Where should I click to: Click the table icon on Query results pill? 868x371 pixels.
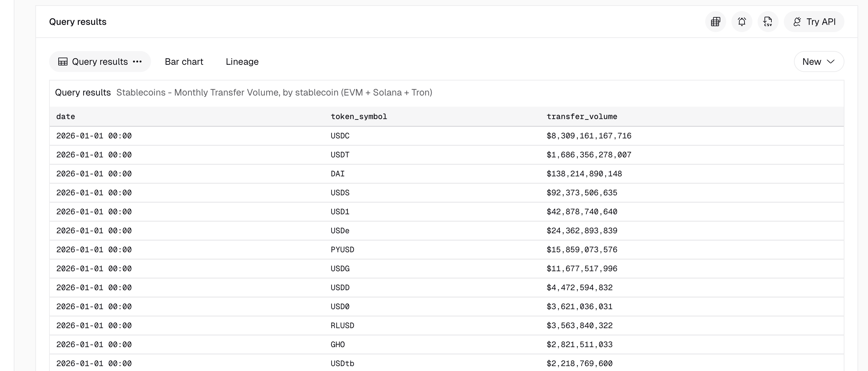pos(63,61)
